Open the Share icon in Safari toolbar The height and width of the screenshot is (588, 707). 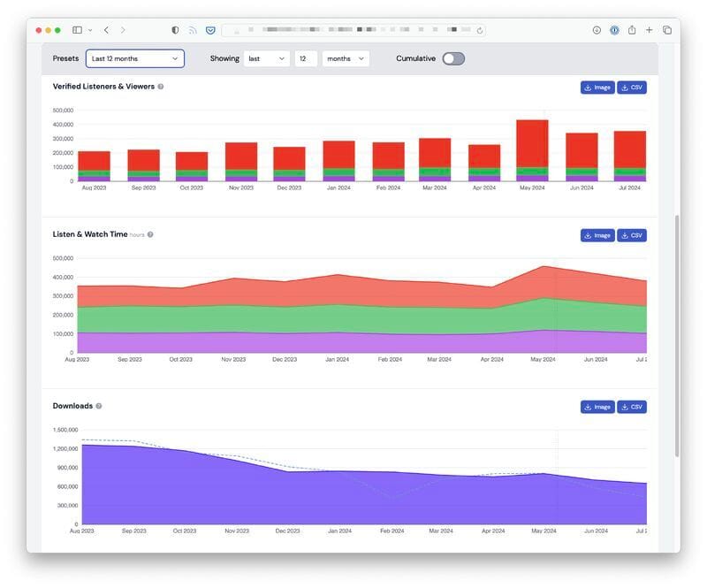[632, 30]
